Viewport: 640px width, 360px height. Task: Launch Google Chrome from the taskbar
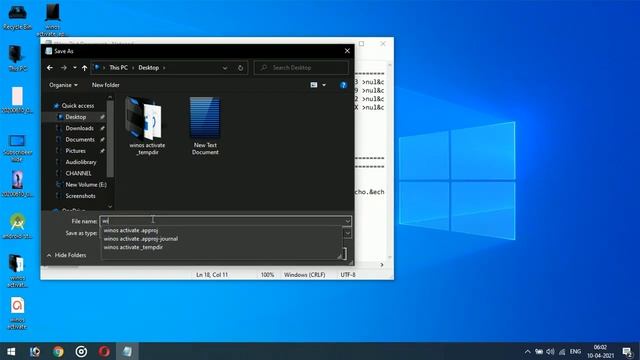point(58,351)
